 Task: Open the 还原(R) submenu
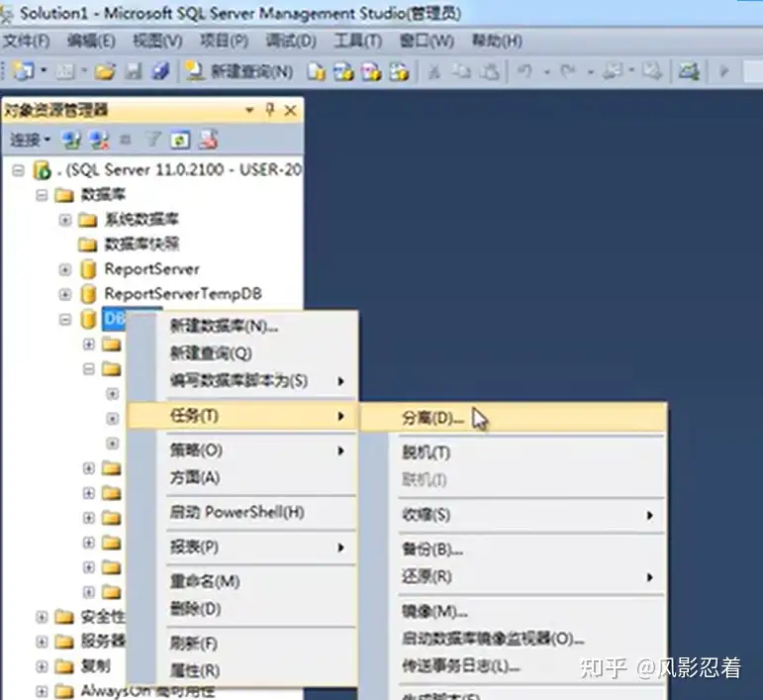(514, 577)
